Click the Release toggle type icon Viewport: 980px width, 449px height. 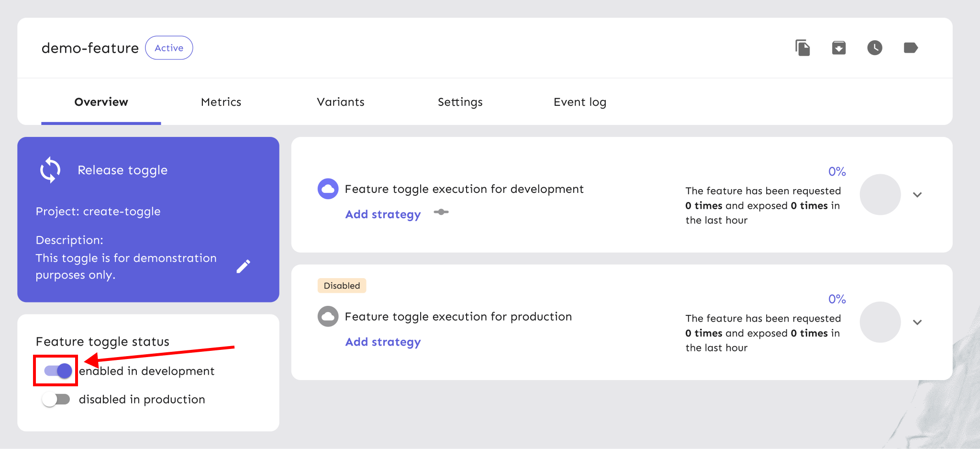coord(50,170)
